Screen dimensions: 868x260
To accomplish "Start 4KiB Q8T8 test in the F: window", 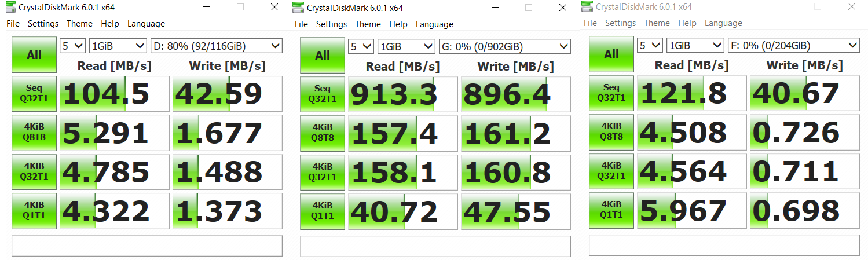I will (x=611, y=132).
